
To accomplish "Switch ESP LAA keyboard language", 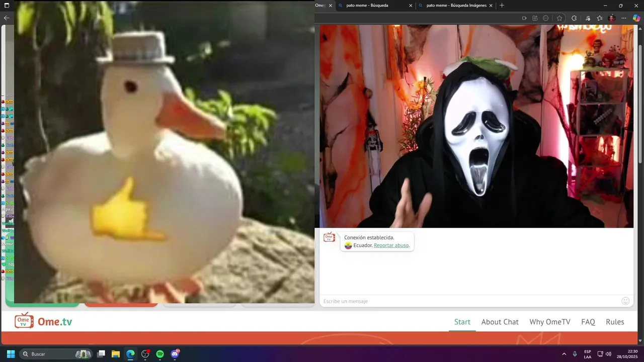I will pyautogui.click(x=588, y=354).
